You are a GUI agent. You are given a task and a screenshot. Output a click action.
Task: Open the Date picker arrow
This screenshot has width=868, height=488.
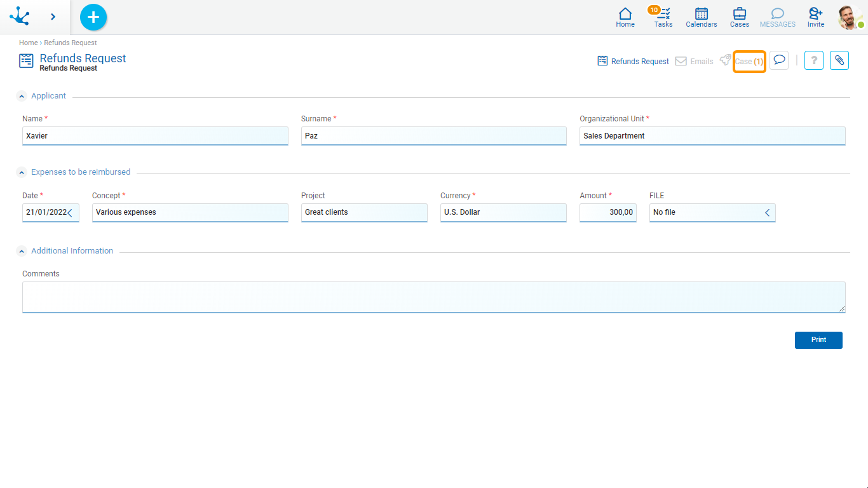(70, 213)
